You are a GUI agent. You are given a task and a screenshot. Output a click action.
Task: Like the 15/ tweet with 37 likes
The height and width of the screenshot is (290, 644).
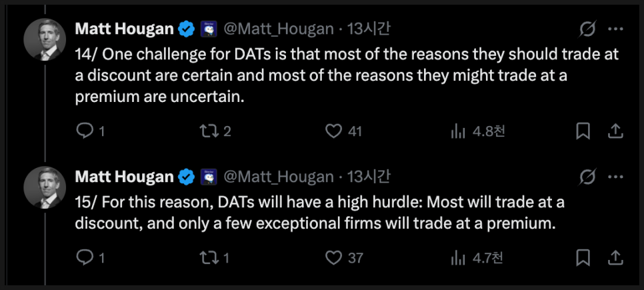pyautogui.click(x=333, y=257)
